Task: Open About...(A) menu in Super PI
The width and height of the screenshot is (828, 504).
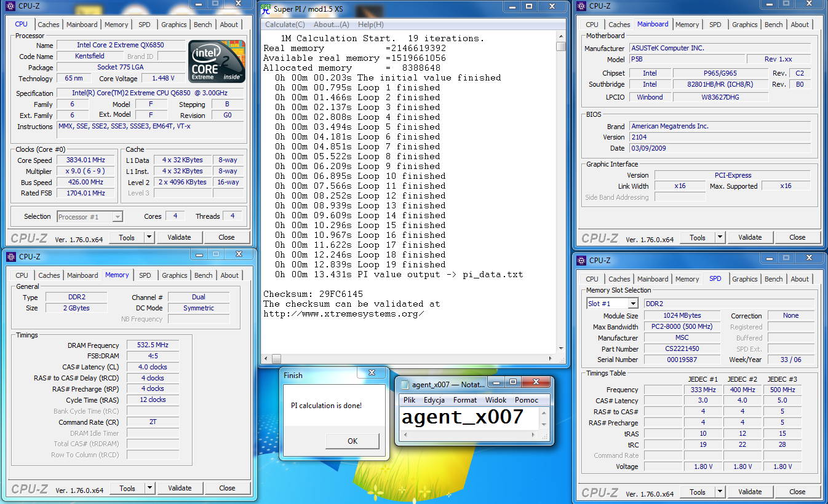Action: point(332,25)
